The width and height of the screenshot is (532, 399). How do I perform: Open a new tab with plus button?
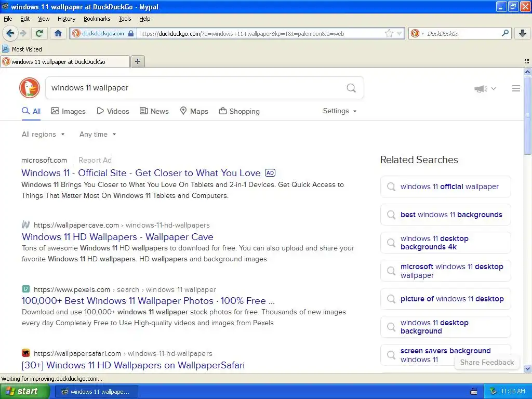pos(137,61)
